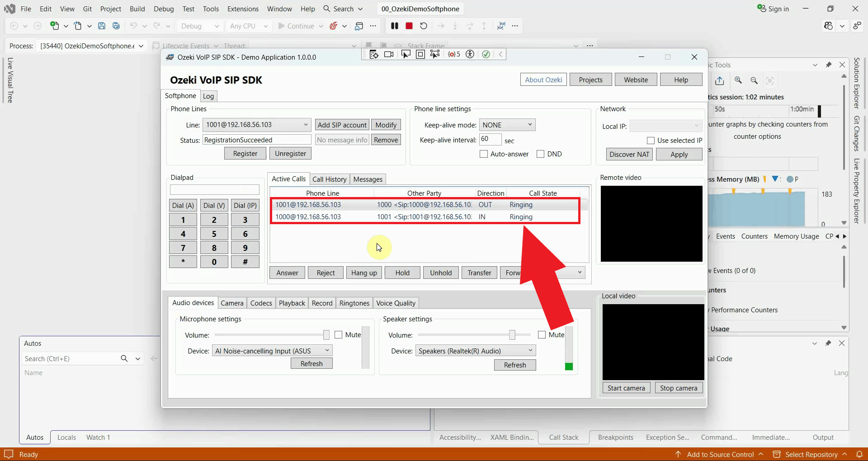
Task: Click the Dialpad number input field
Action: coord(215,190)
